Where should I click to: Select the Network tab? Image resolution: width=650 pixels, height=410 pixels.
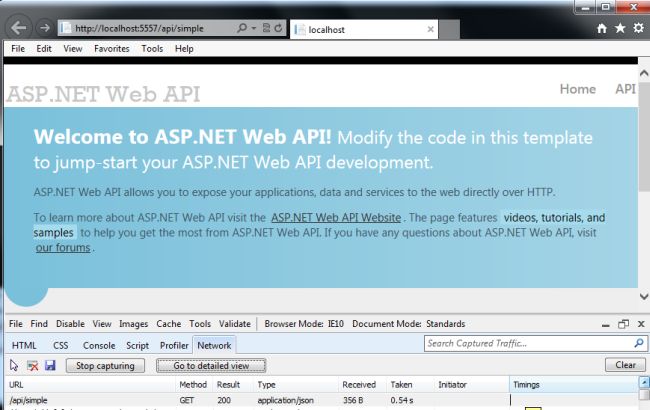point(214,345)
